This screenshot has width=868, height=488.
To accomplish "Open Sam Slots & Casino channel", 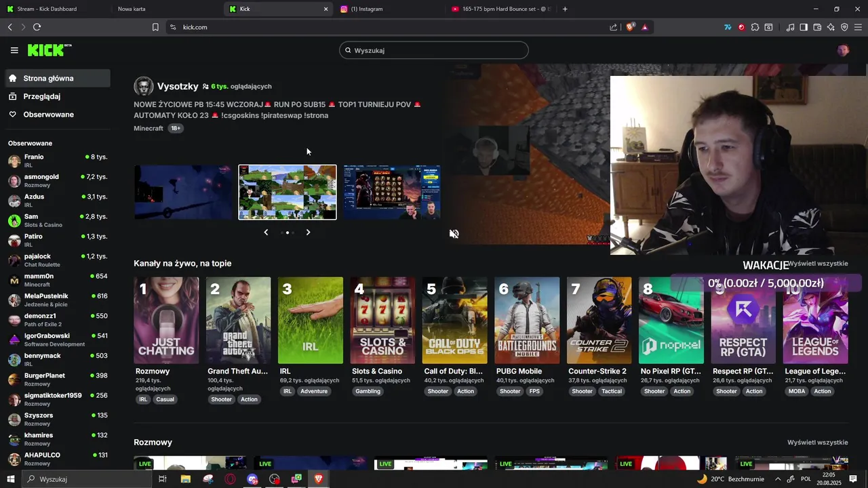I will (58, 220).
